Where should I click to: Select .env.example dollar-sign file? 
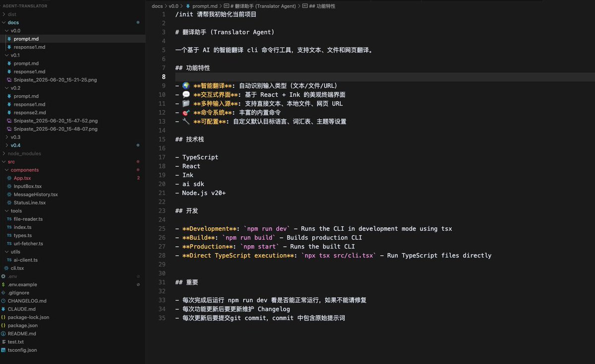(22, 284)
